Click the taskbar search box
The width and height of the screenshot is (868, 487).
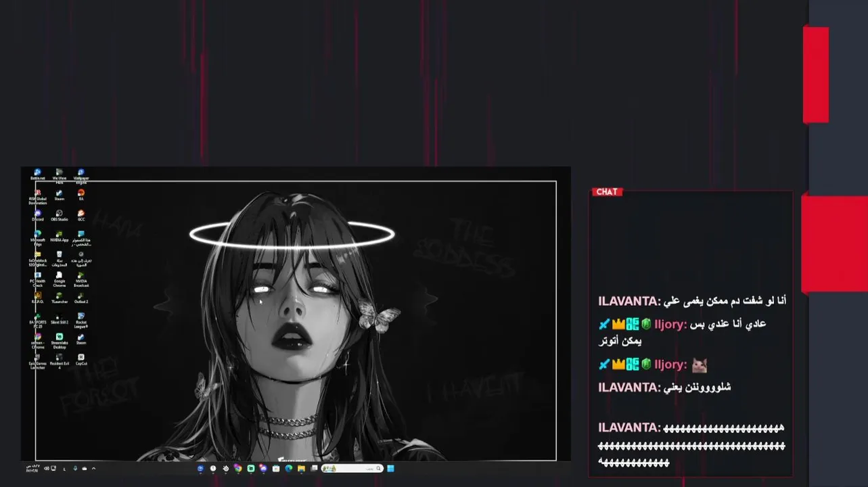pyautogui.click(x=352, y=468)
